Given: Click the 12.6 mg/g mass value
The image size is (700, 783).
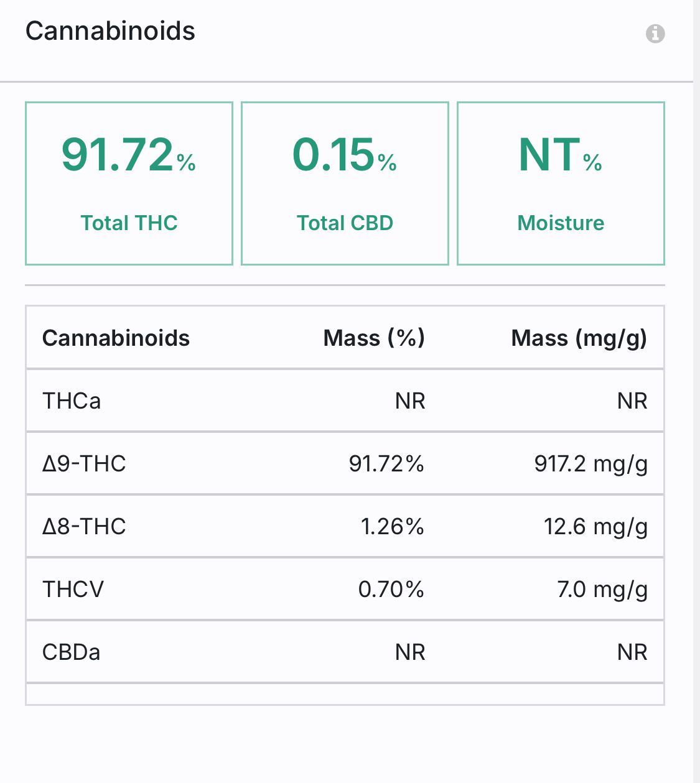Looking at the screenshot, I should click(x=596, y=526).
